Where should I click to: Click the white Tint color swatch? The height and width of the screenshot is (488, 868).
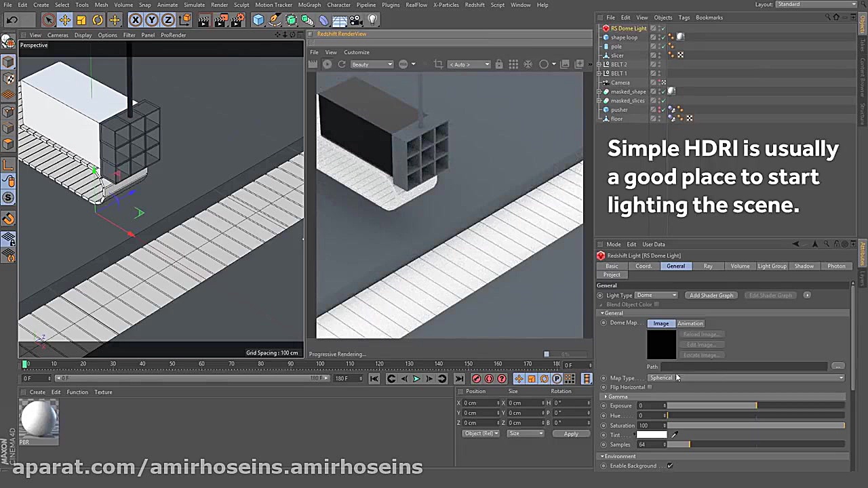pyautogui.click(x=652, y=435)
